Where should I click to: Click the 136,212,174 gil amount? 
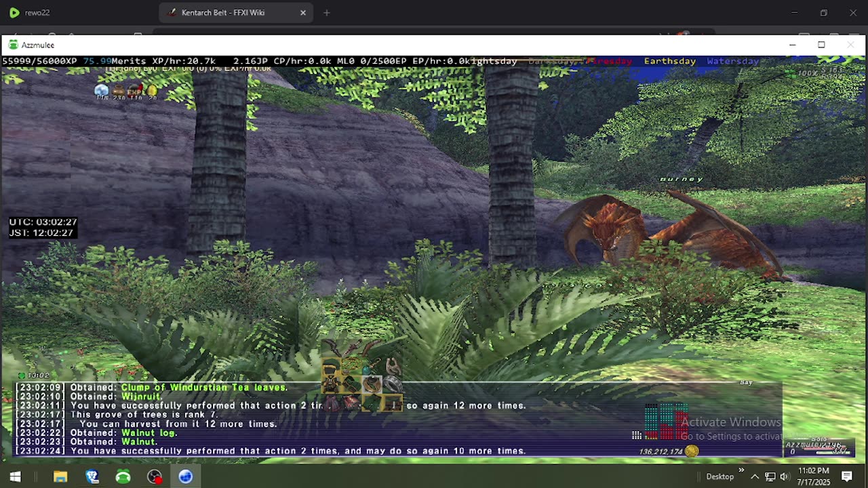[x=660, y=451]
